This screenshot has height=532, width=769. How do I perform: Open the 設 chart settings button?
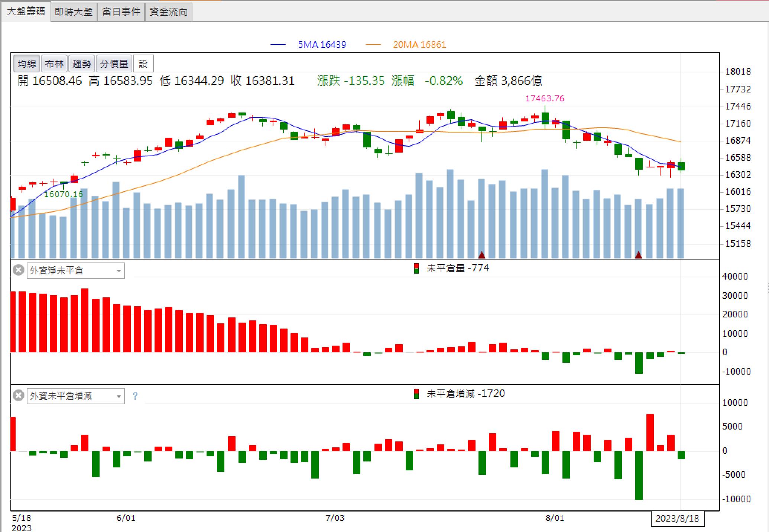pyautogui.click(x=143, y=64)
